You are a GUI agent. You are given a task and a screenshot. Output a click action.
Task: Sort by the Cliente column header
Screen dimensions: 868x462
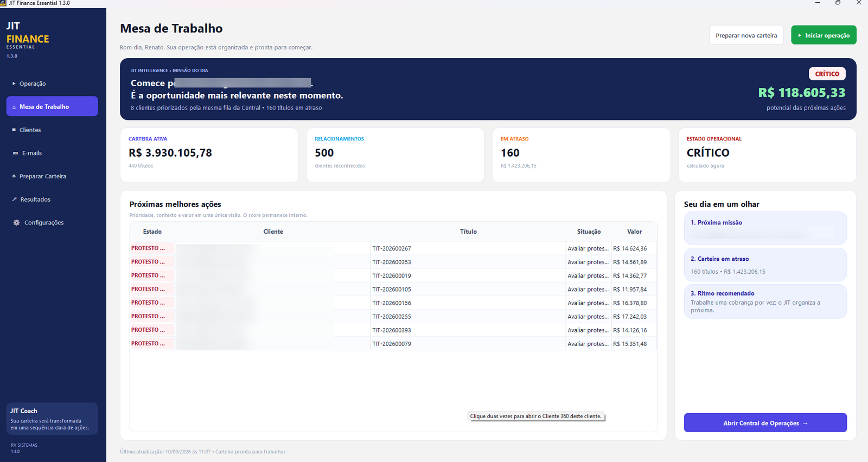273,232
